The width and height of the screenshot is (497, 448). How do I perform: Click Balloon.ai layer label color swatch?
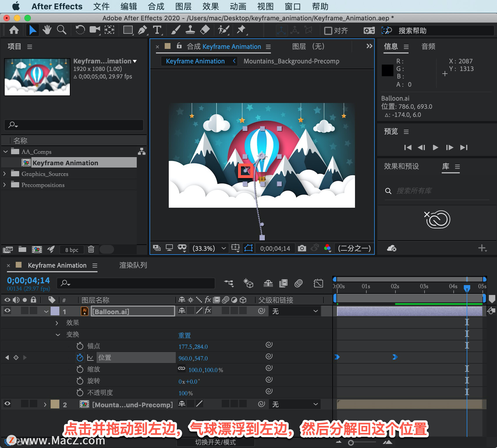pos(55,311)
